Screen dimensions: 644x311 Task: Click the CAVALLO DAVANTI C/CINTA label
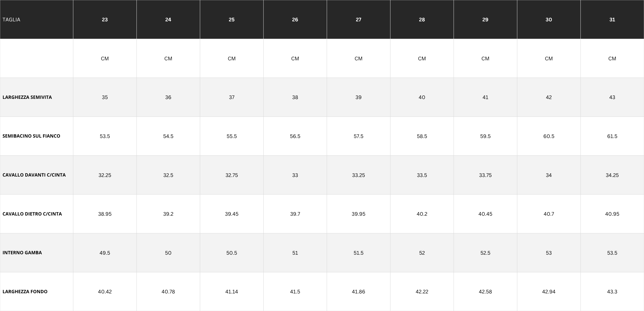34,175
